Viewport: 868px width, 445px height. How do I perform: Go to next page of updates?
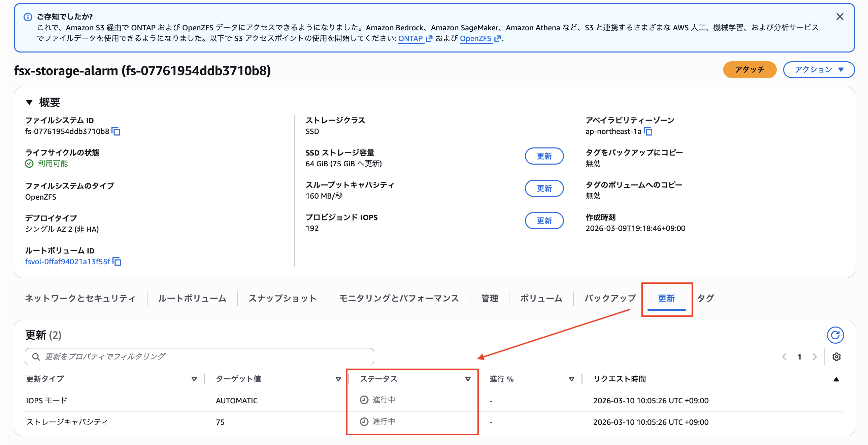pyautogui.click(x=814, y=356)
